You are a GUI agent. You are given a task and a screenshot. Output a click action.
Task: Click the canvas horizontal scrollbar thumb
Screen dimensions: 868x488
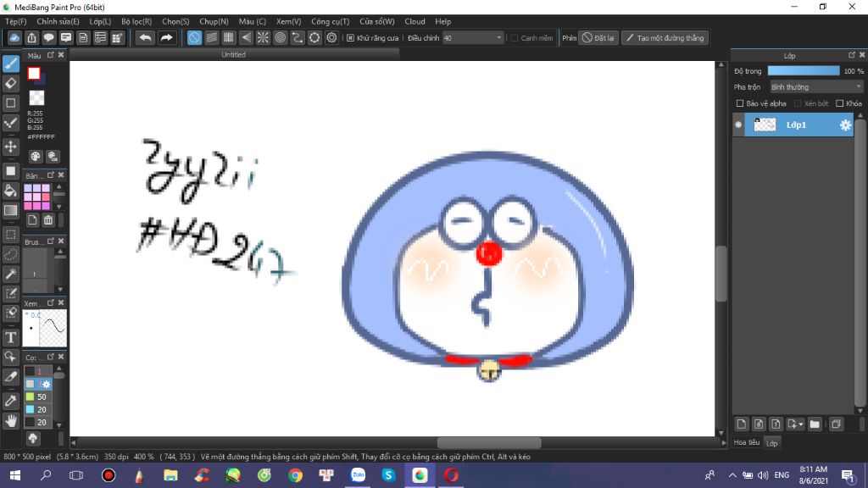pyautogui.click(x=489, y=442)
